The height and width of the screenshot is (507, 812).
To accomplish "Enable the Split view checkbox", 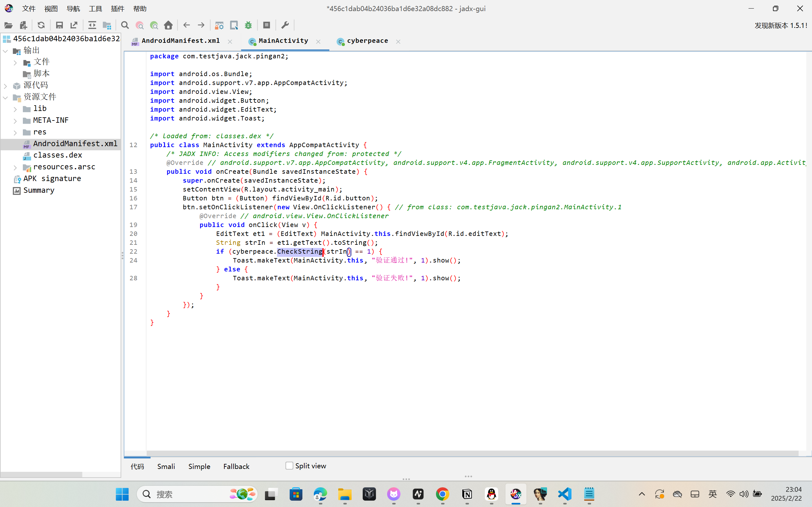I will (289, 466).
